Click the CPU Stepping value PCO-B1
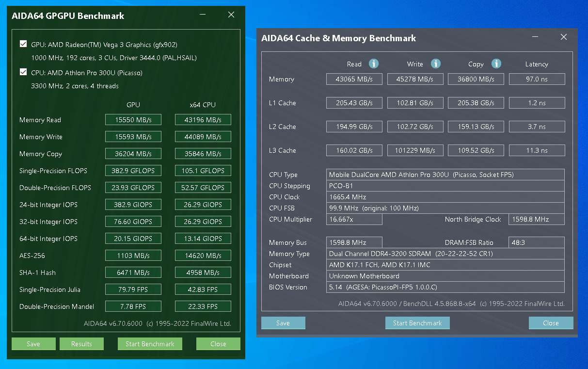This screenshot has width=588, height=369. [x=445, y=186]
